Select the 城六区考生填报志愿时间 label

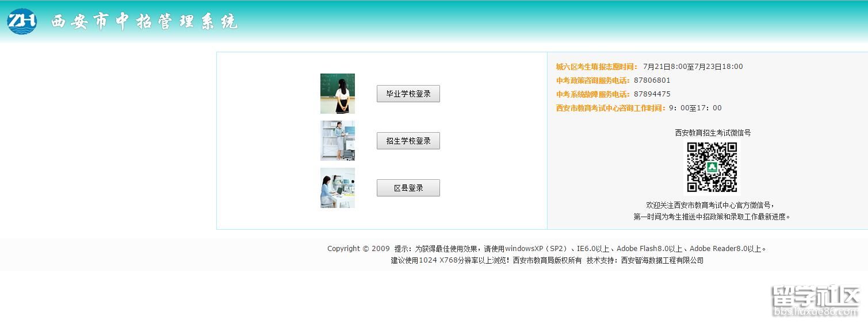click(596, 67)
